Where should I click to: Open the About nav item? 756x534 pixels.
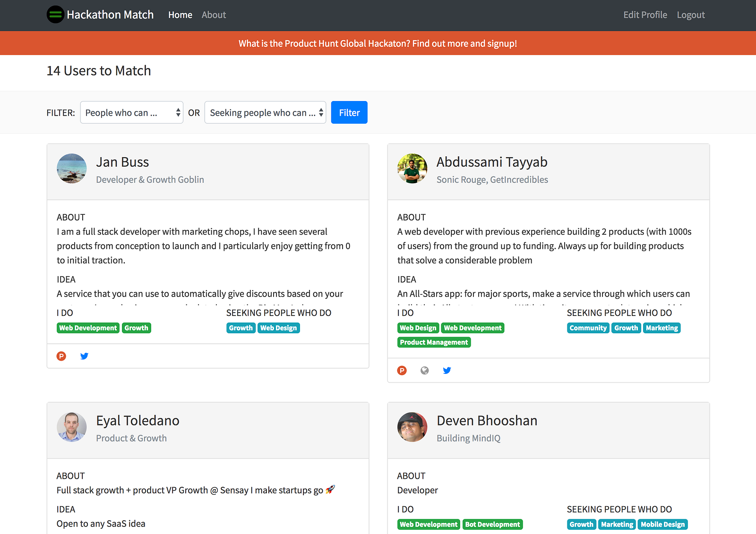click(x=214, y=15)
